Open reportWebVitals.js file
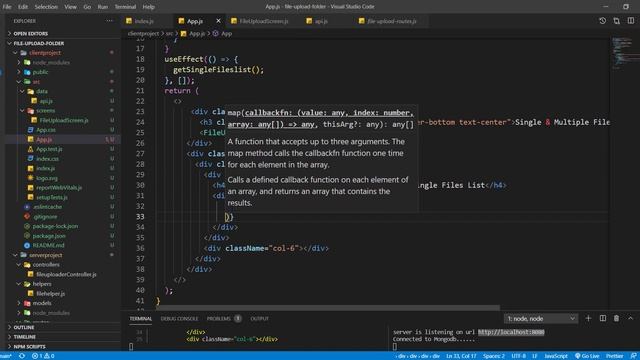 [x=59, y=188]
